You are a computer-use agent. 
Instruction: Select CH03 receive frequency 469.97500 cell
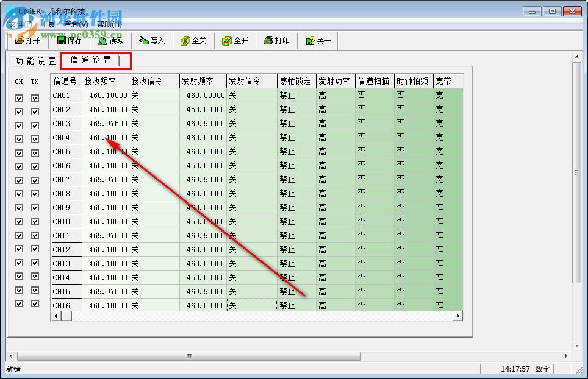point(106,124)
